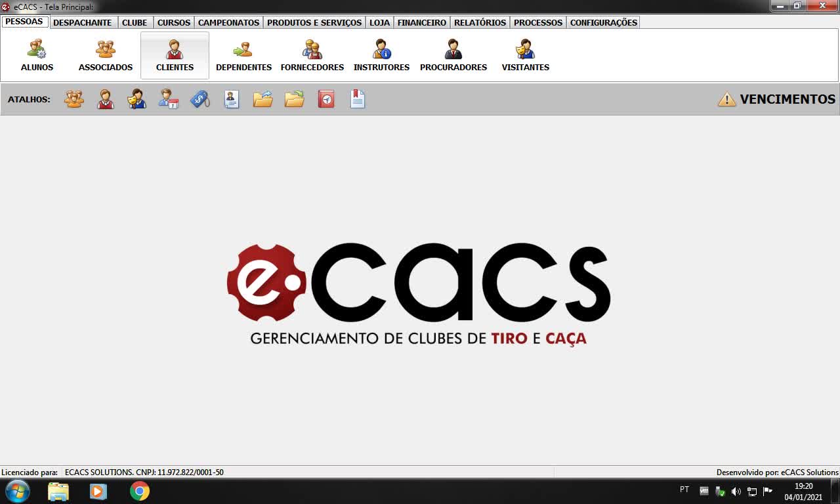Viewport: 840px width, 504px height.
Task: Switch to the DESPACHANTE tab
Action: pyautogui.click(x=83, y=22)
